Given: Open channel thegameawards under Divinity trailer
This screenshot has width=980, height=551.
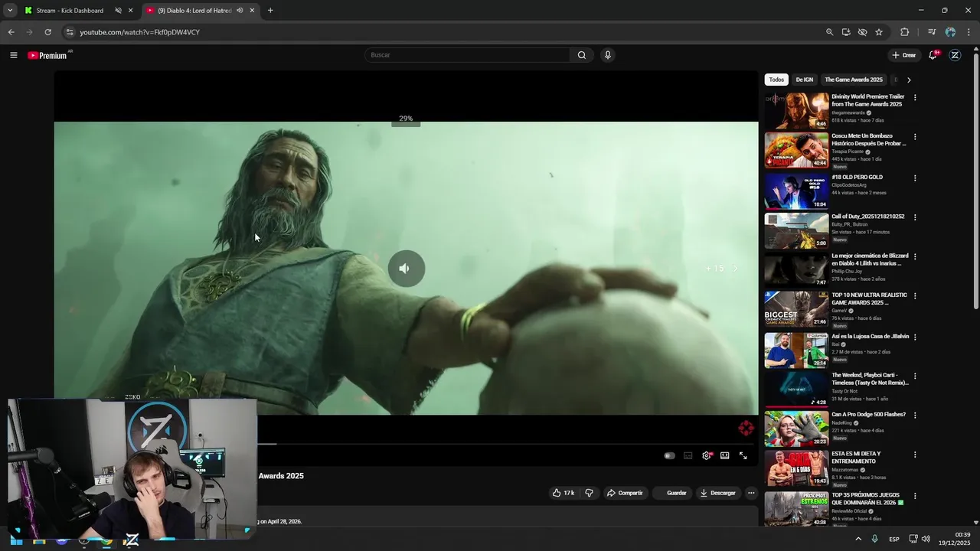Looking at the screenshot, I should [848, 112].
